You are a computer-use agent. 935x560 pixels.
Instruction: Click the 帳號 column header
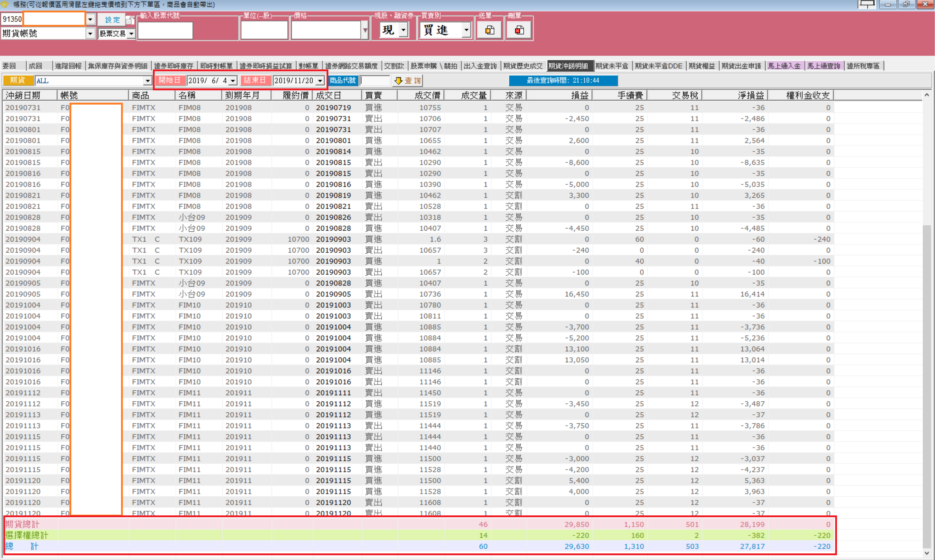[93, 95]
